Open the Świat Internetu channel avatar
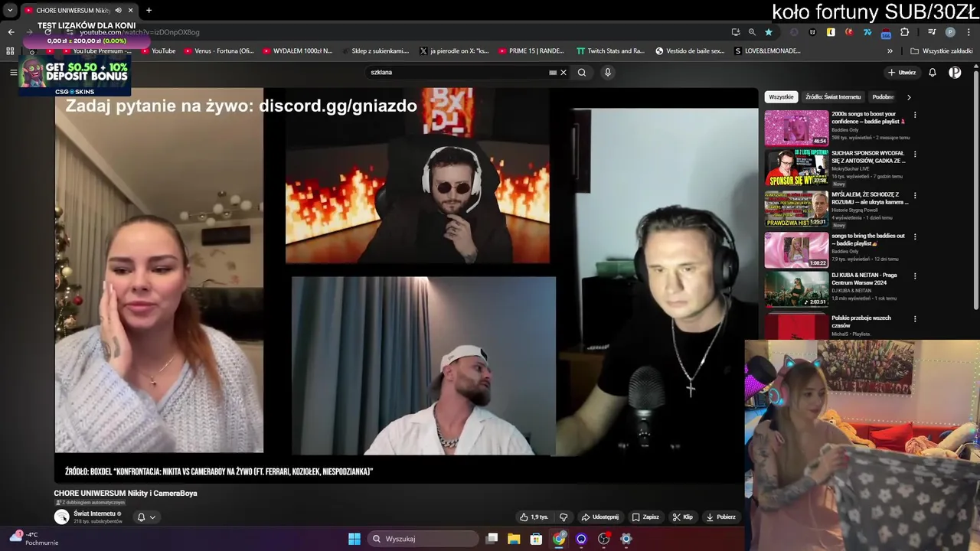The image size is (980, 551). pyautogui.click(x=62, y=517)
